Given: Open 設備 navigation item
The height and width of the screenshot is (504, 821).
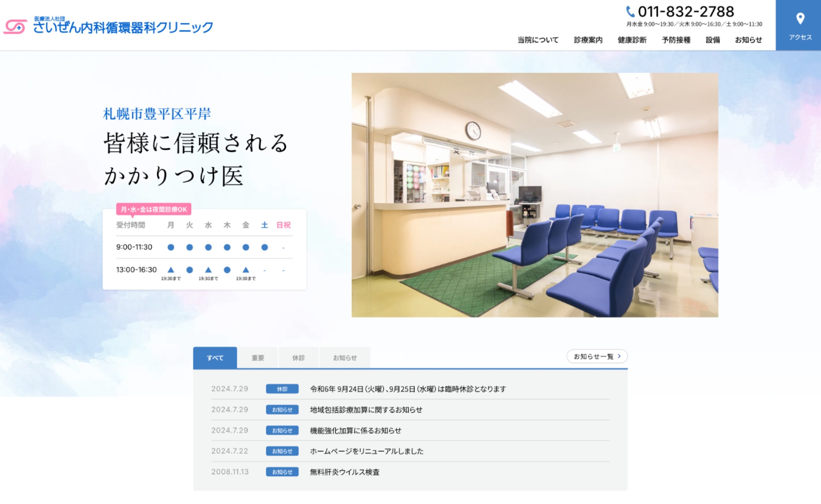Looking at the screenshot, I should 713,40.
